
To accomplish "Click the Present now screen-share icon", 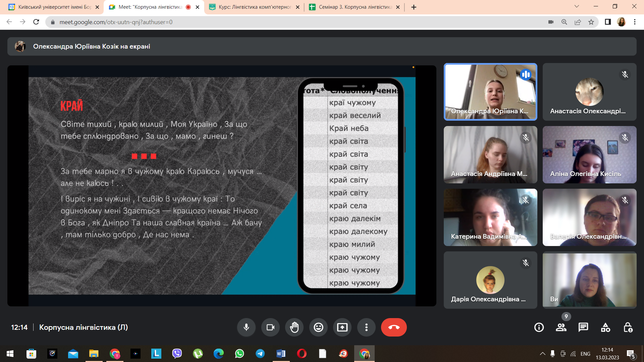I will click(342, 327).
